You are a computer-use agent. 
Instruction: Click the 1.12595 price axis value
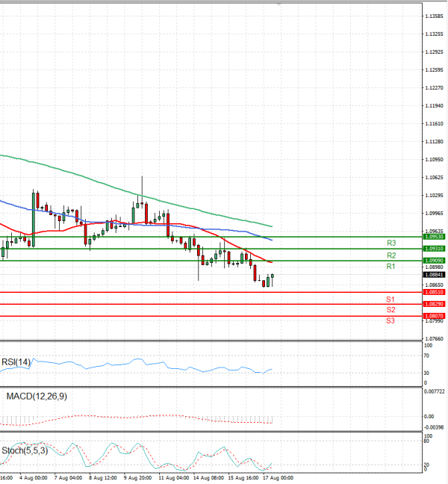point(434,69)
